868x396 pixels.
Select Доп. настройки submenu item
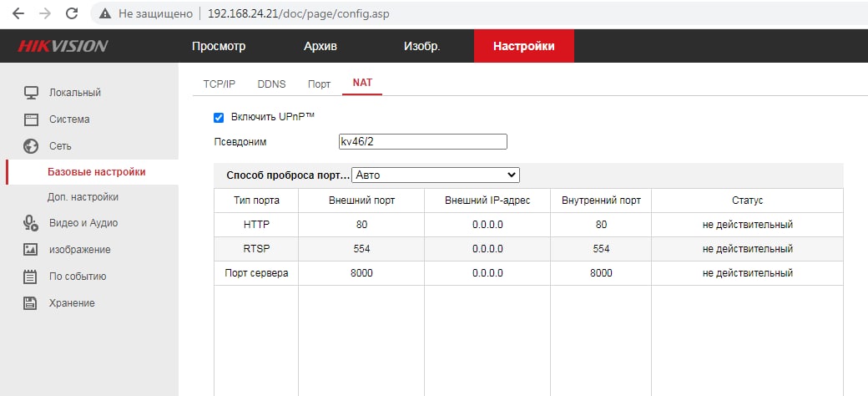[83, 197]
